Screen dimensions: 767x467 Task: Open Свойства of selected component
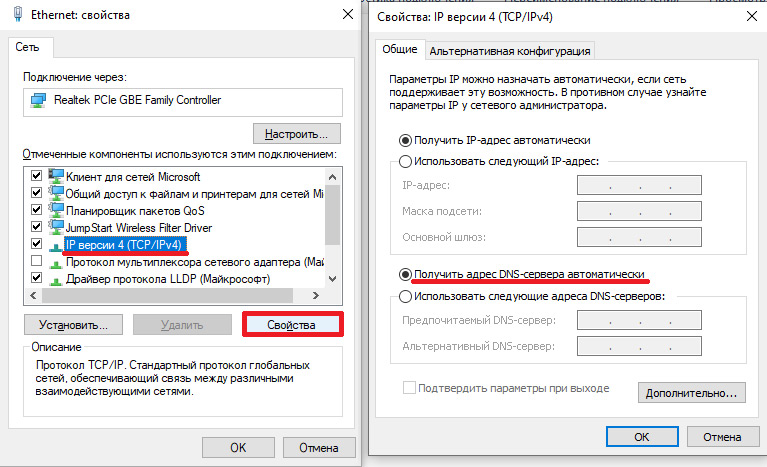(292, 325)
